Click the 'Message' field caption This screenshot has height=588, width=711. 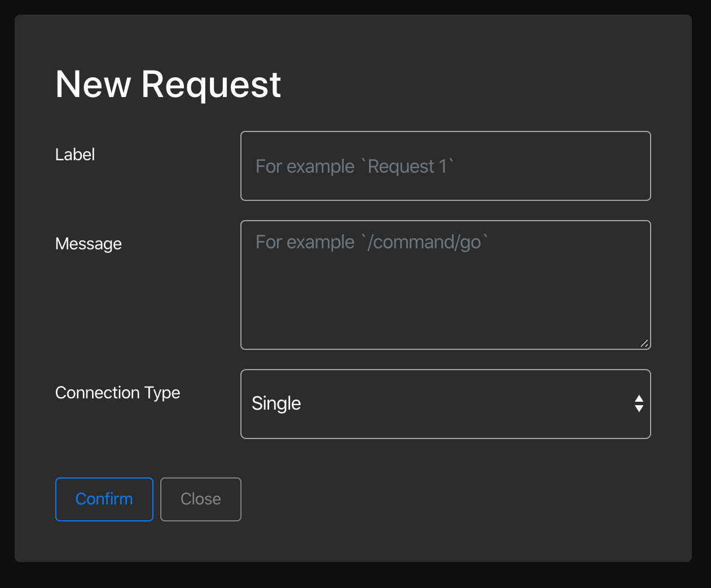89,244
